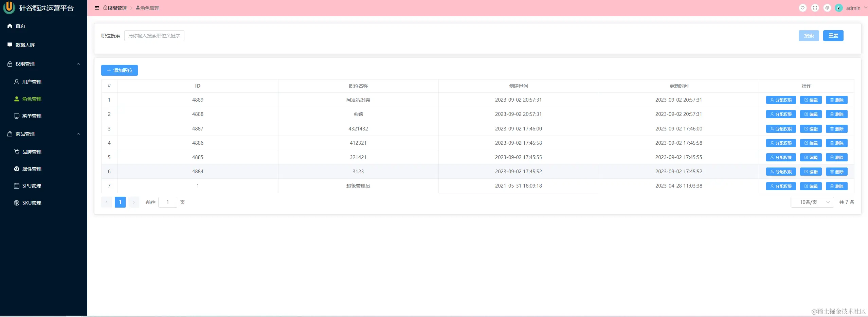
Task: Go to 首页 in the sidebar
Action: click(x=43, y=26)
